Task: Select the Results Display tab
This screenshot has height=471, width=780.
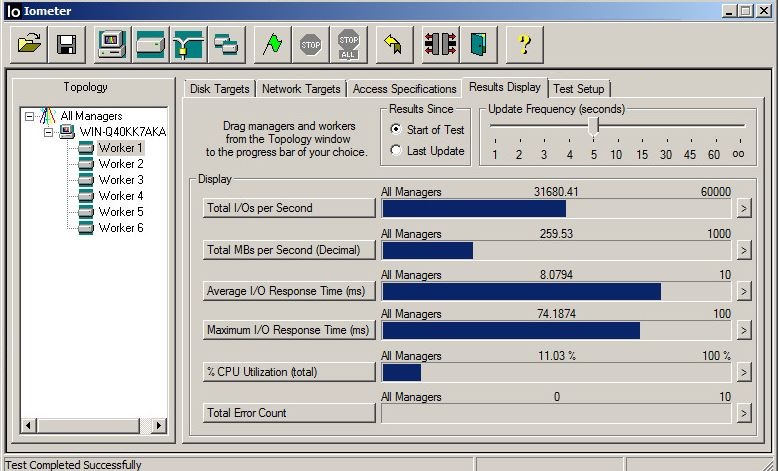Action: pyautogui.click(x=504, y=88)
